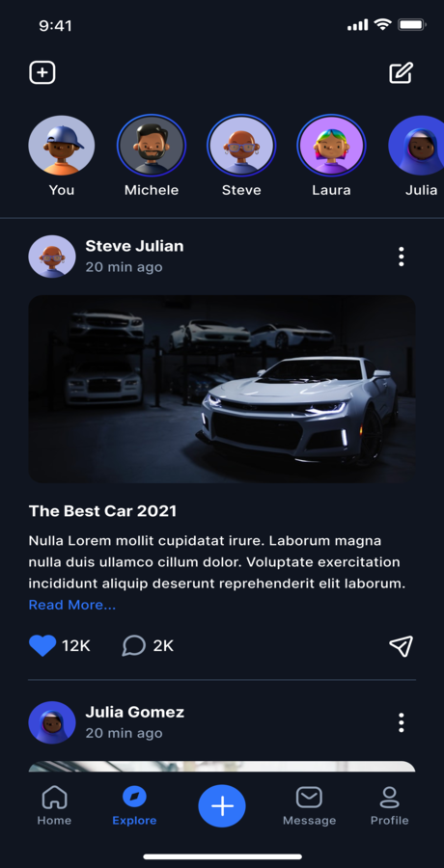Open the white car garage photo
This screenshot has height=868, width=444.
tap(222, 390)
